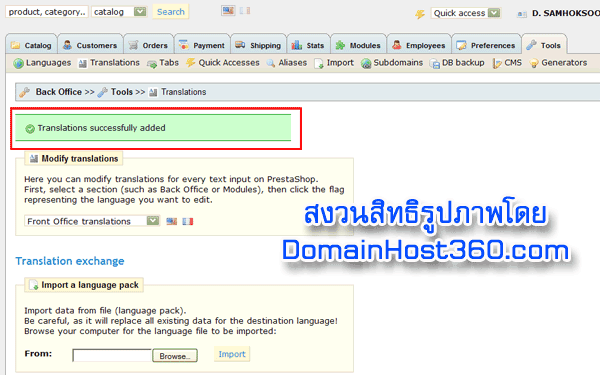Click the Modules puzzle piece icon

(340, 46)
